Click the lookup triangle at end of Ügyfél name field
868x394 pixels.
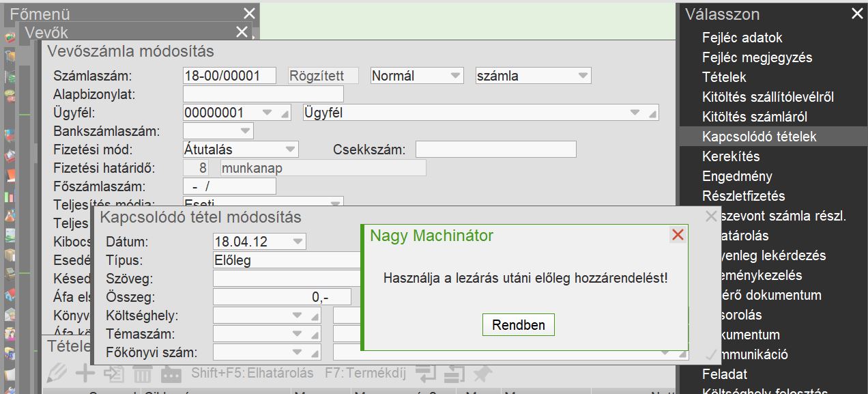(653, 113)
